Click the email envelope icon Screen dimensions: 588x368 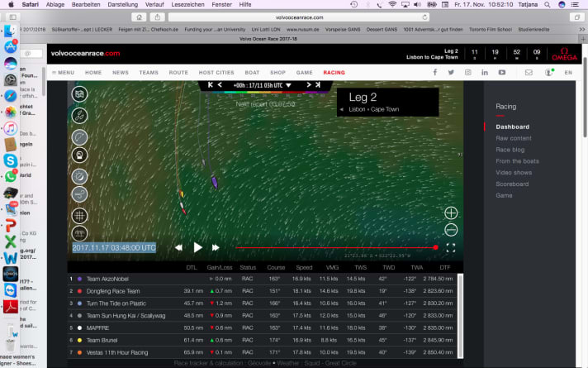(x=529, y=72)
